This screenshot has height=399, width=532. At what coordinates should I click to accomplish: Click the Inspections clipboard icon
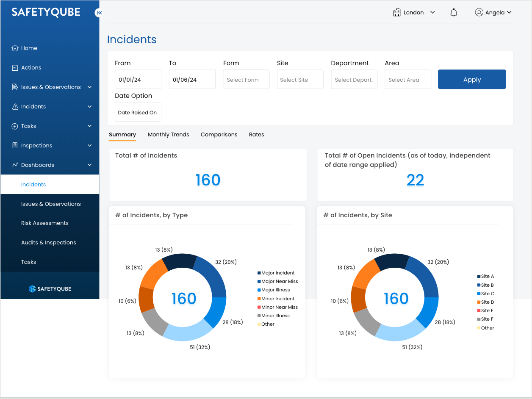[x=15, y=145]
